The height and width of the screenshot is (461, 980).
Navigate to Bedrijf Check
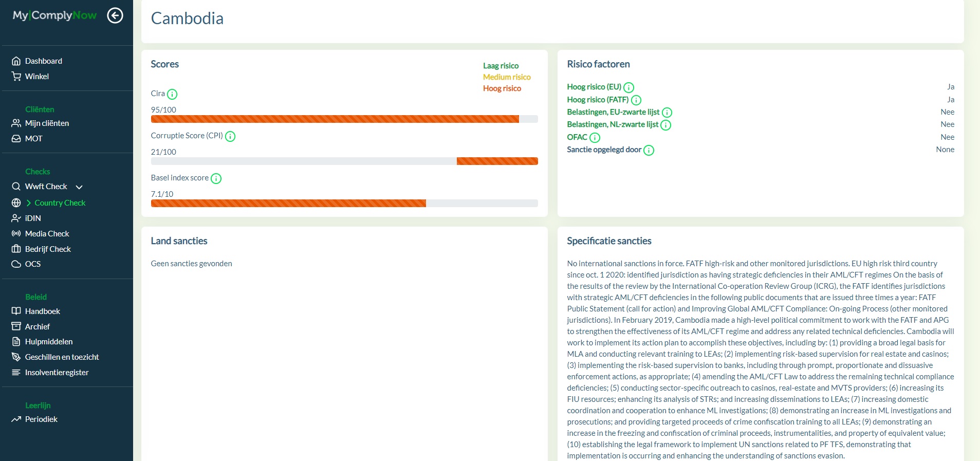48,249
